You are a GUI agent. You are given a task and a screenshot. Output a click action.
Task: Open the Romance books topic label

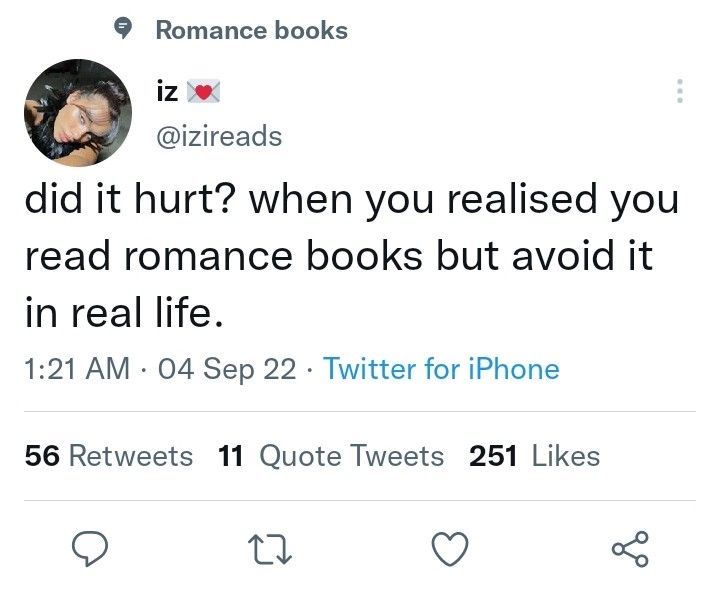coord(252,31)
